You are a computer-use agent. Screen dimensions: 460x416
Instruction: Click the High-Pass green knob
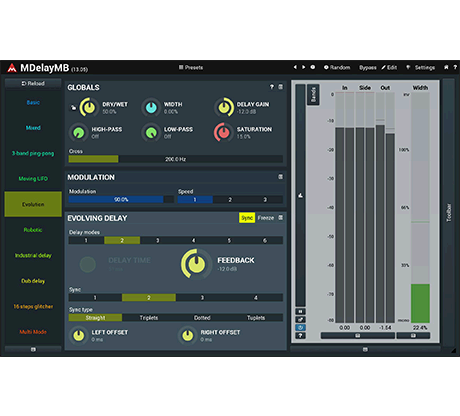(x=78, y=132)
